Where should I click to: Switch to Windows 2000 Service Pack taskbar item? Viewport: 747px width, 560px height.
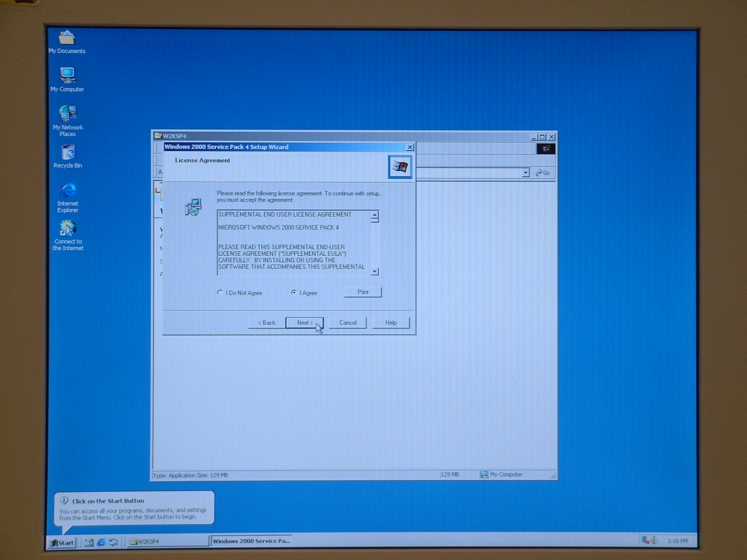251,541
